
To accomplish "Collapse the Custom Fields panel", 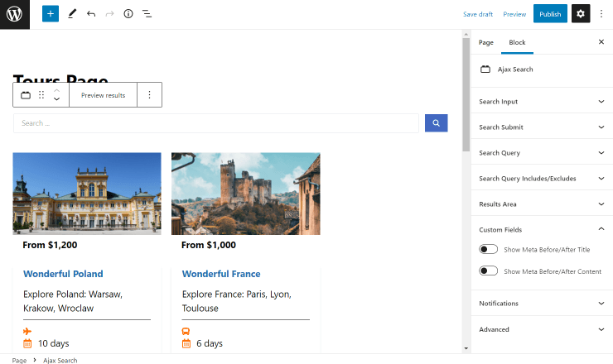I will tap(542, 229).
